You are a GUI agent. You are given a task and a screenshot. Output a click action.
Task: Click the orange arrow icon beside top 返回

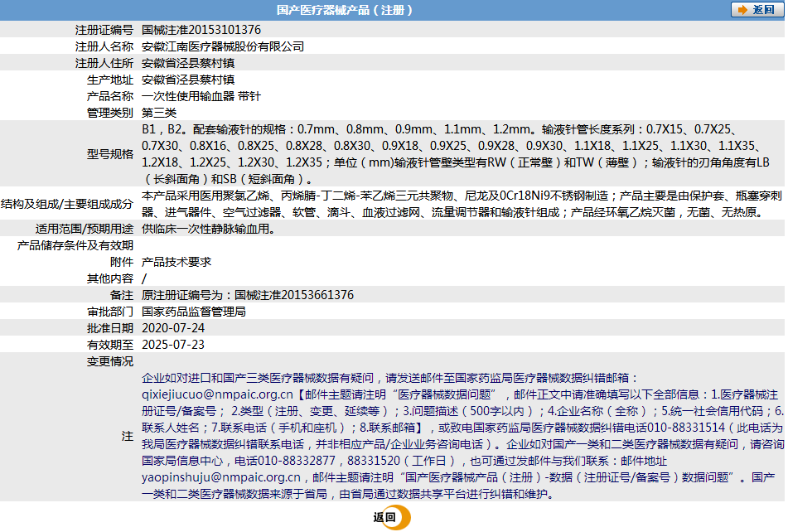tap(742, 10)
